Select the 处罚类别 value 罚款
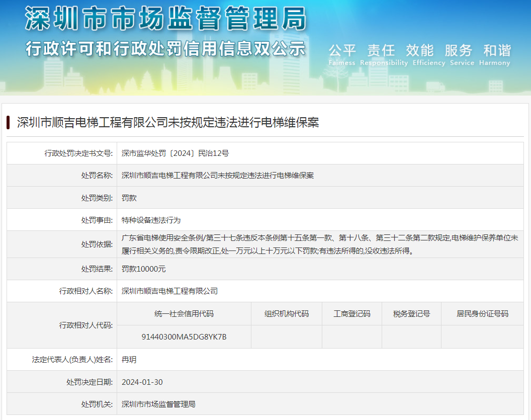The width and height of the screenshot is (531, 420). pos(129,198)
